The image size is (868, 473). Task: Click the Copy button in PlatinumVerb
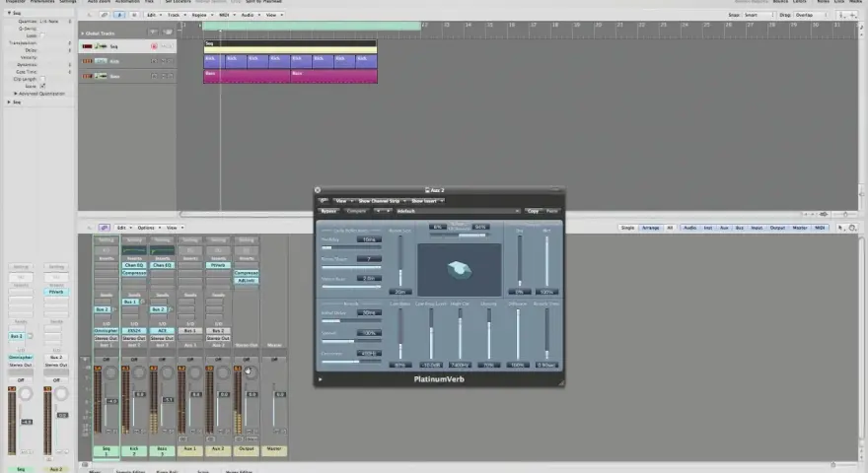pyautogui.click(x=533, y=211)
